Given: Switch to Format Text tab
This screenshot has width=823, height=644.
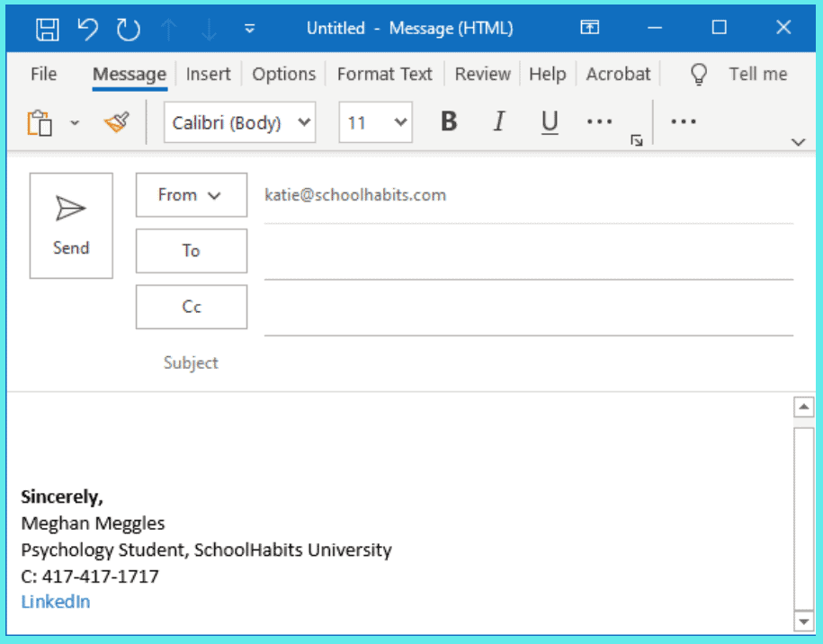Looking at the screenshot, I should click(385, 74).
